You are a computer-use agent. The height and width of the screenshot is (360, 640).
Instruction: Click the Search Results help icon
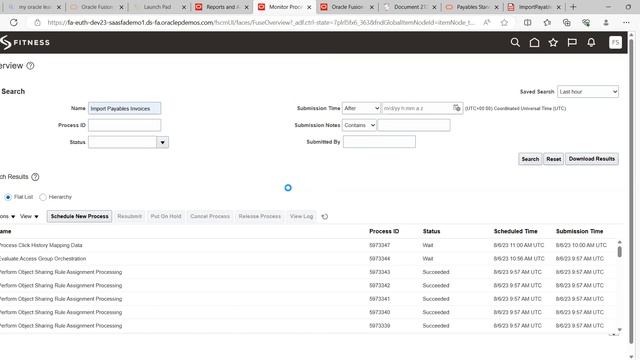coord(35,177)
